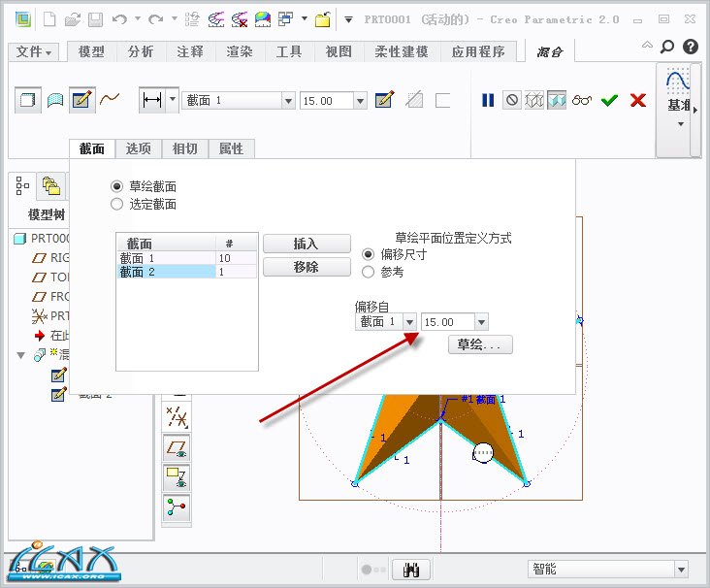Open the folder browser tab icon

(50, 186)
